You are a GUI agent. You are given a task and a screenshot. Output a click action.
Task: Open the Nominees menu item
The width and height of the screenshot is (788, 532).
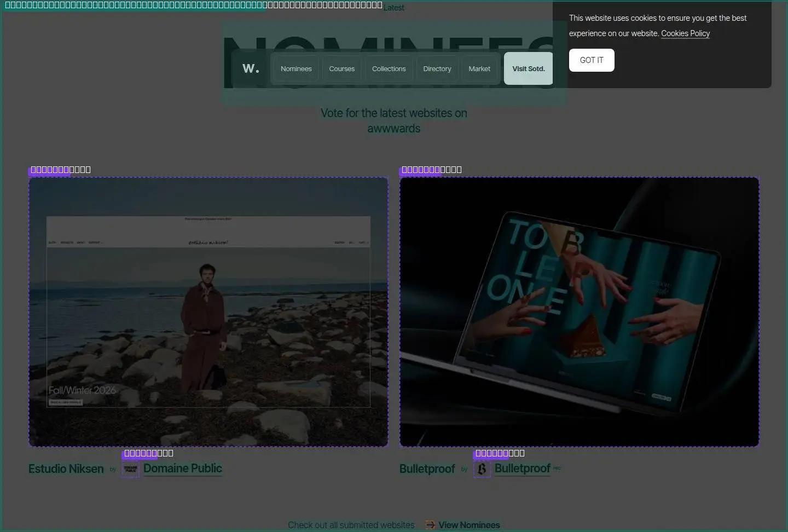[296, 68]
